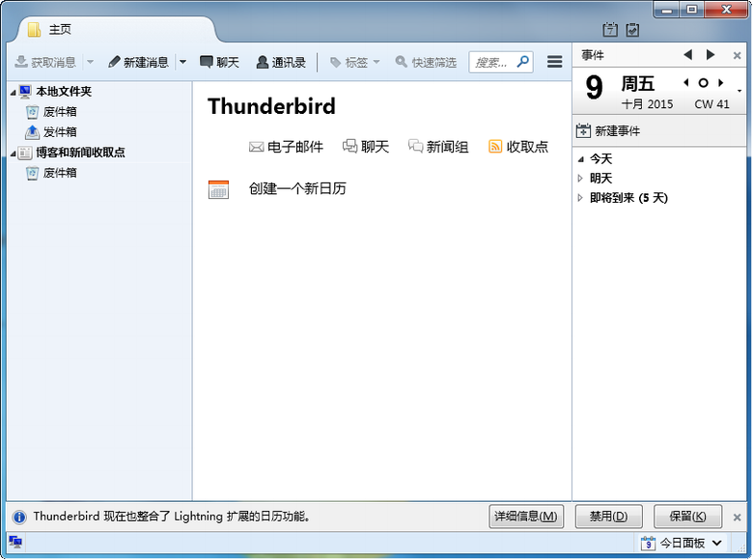Show previous pane in 事件 header
Screen dimensions: 753x560
tap(688, 55)
